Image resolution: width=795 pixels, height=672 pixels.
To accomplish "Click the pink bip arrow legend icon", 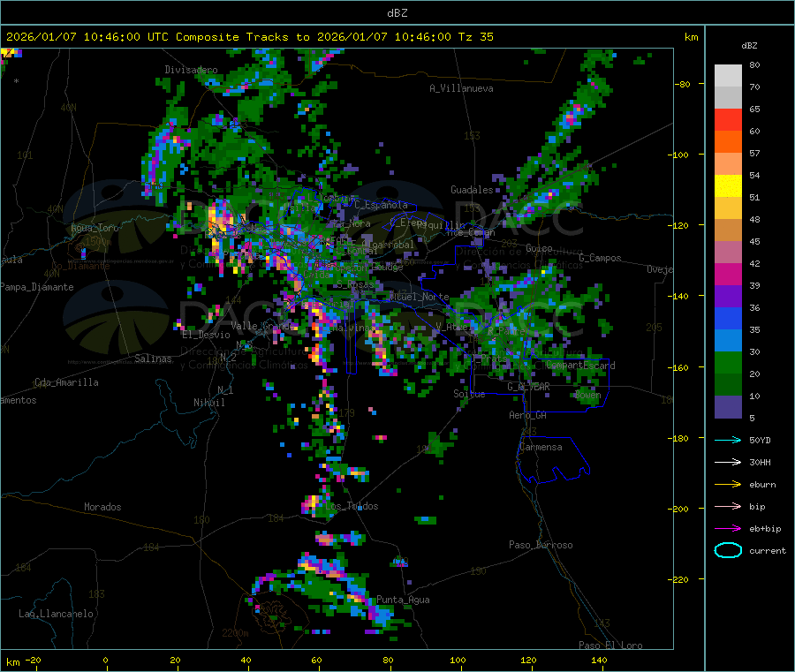I will pos(728,506).
